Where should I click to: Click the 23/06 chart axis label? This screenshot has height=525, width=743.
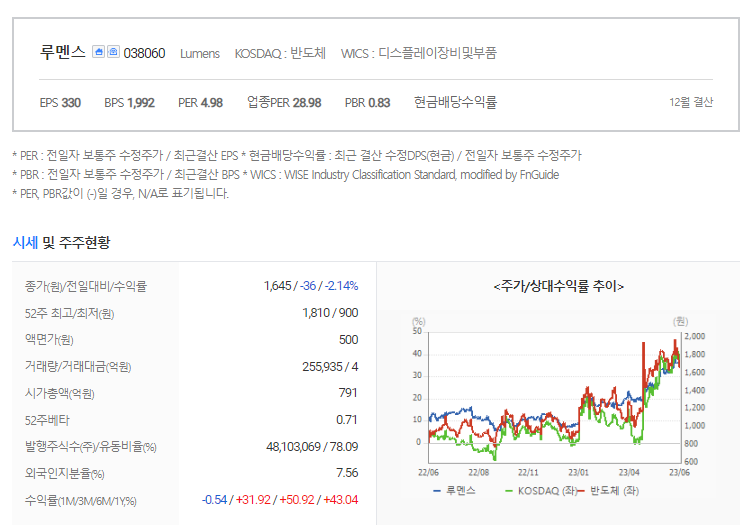point(679,472)
